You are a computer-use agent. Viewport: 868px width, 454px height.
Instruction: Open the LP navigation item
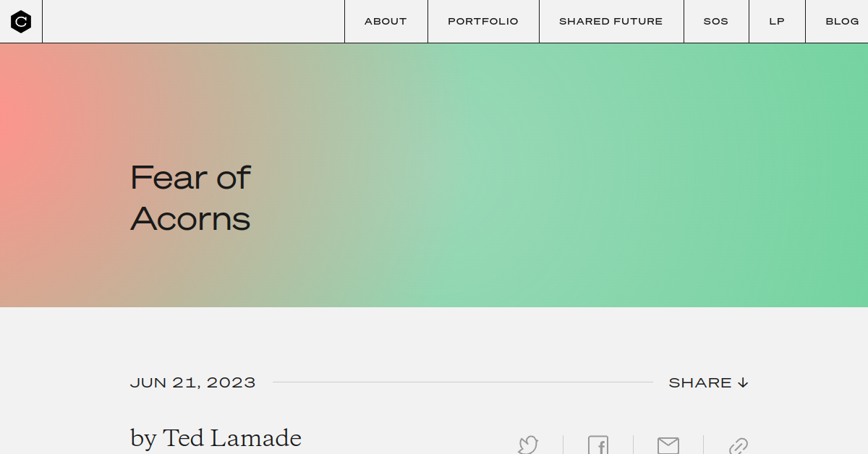[x=777, y=22]
